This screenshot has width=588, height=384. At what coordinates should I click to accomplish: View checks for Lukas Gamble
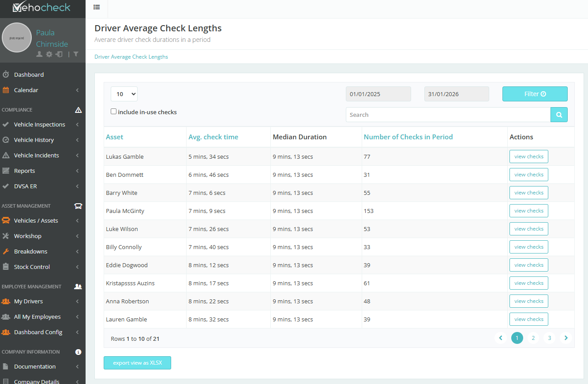point(529,157)
